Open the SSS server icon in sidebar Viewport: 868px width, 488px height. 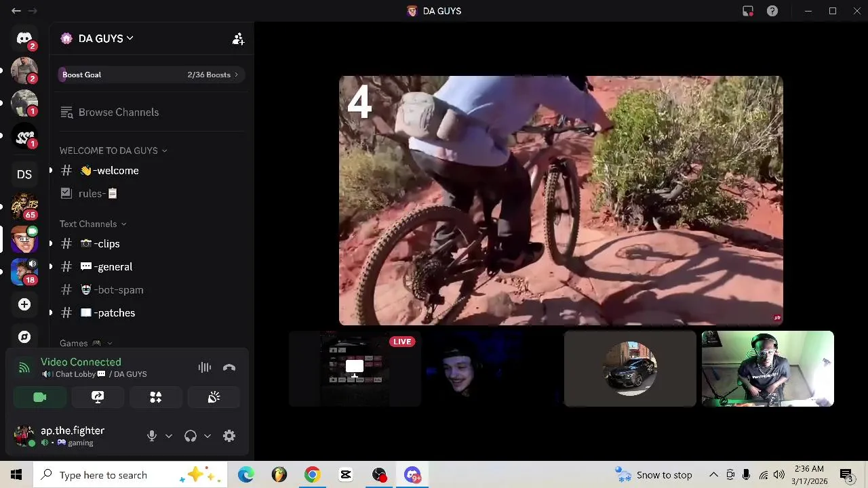[x=24, y=136]
